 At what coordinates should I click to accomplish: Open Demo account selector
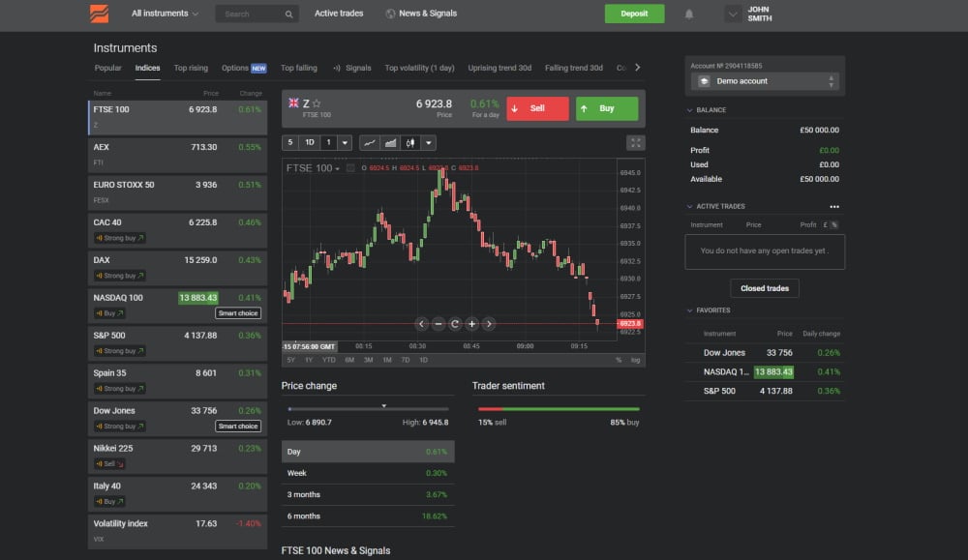(765, 81)
